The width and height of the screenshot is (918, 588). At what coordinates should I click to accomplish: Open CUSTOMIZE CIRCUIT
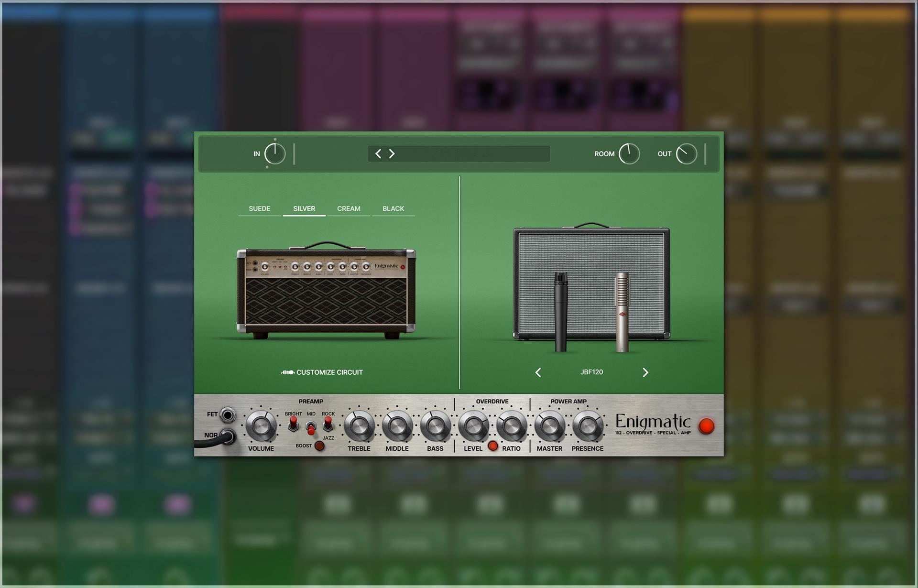[322, 372]
